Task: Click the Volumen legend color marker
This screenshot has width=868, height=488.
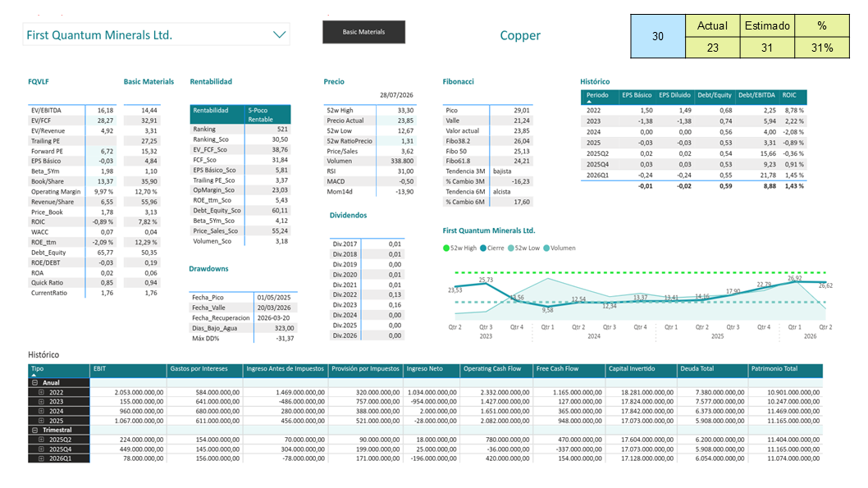Action: pos(546,248)
